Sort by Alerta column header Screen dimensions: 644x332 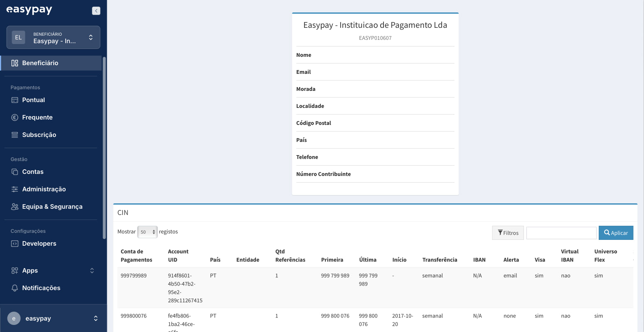511,260
